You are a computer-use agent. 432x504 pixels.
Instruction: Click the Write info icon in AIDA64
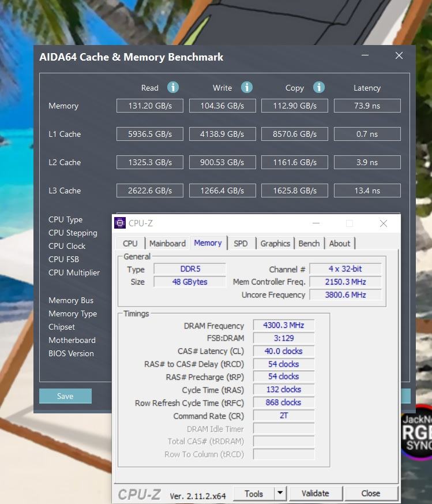247,87
